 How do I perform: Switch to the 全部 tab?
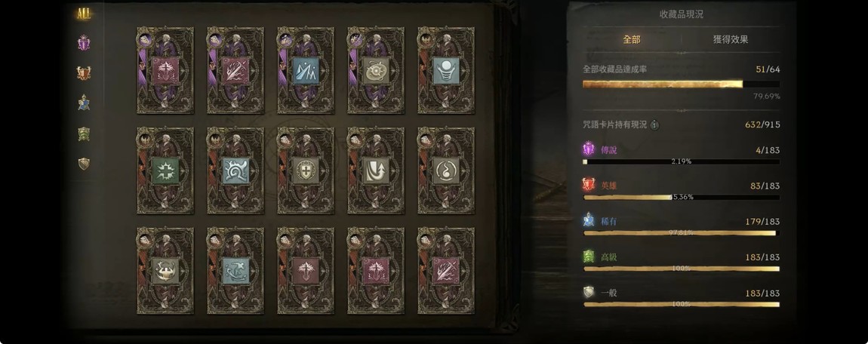pyautogui.click(x=632, y=40)
